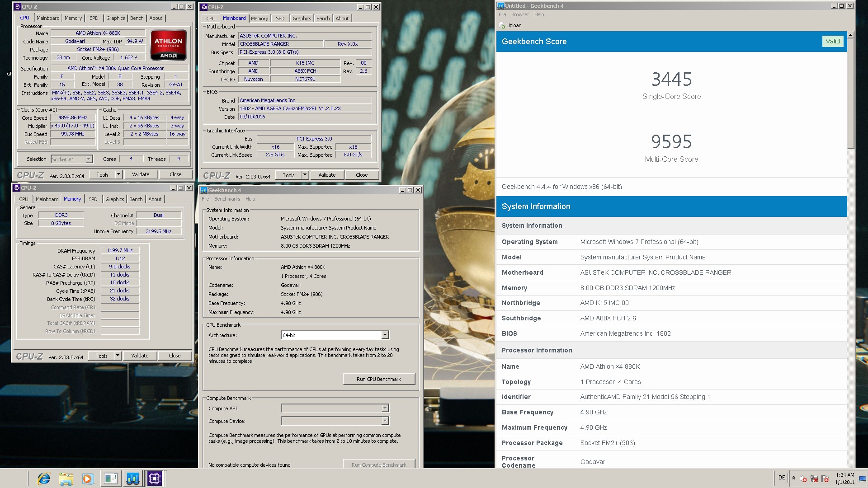Screen dimensions: 868x488
Task: Click the 9595 multi-core score
Action: [671, 142]
